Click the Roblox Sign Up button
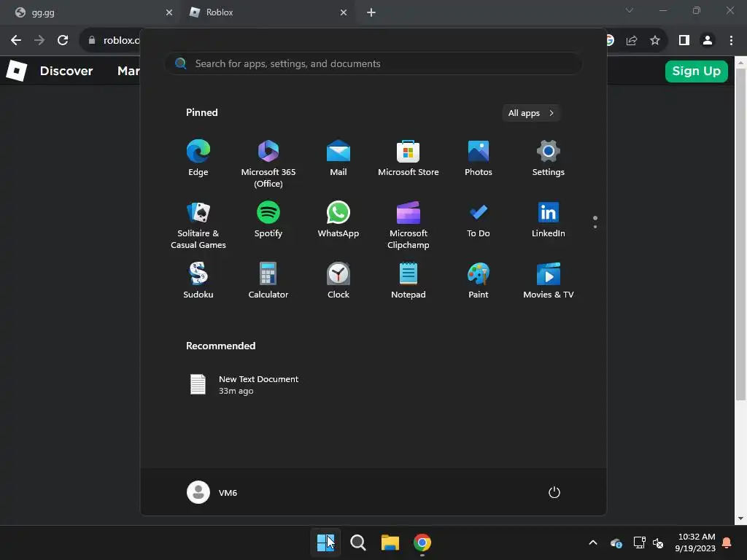Screen dimensions: 747x560 point(697,71)
